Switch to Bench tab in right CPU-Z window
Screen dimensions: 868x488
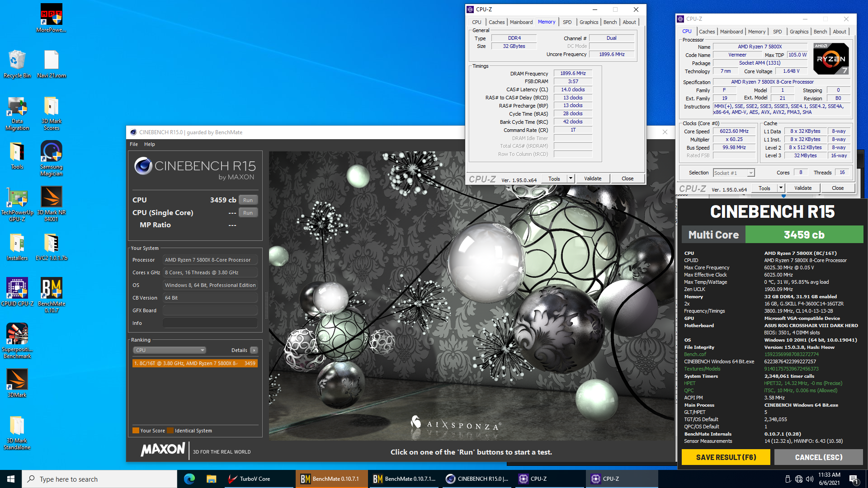(820, 32)
